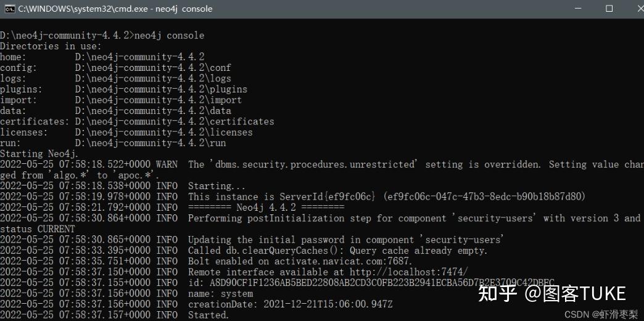This screenshot has height=321, width=644.
Task: Click the creationDate value 2021-12-21T15:06:00.947Z
Action: click(x=328, y=304)
